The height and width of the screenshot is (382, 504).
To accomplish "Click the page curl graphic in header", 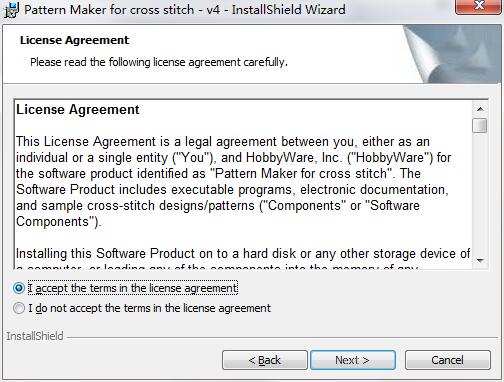I will click(452, 54).
